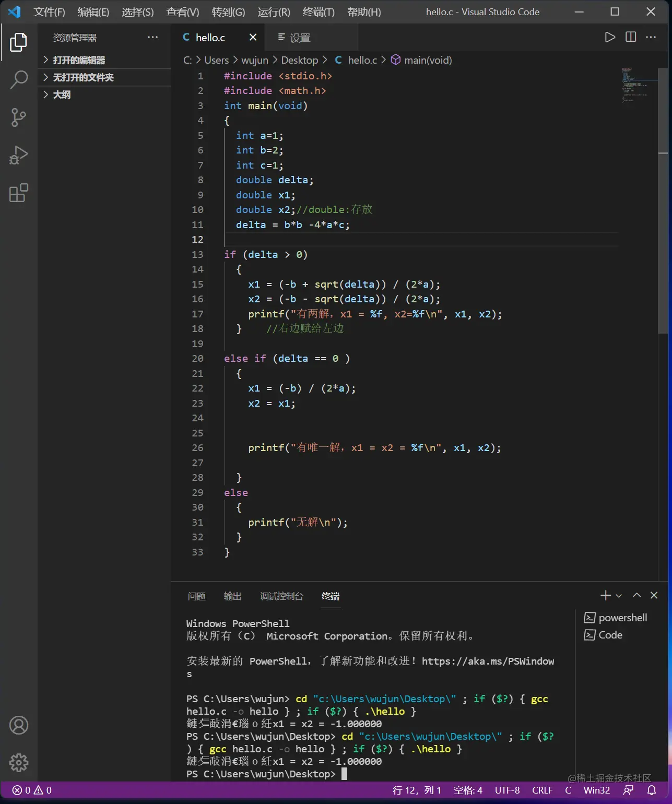Image resolution: width=672 pixels, height=804 pixels.
Task: Open the feedback icon in status bar
Action: point(629,790)
